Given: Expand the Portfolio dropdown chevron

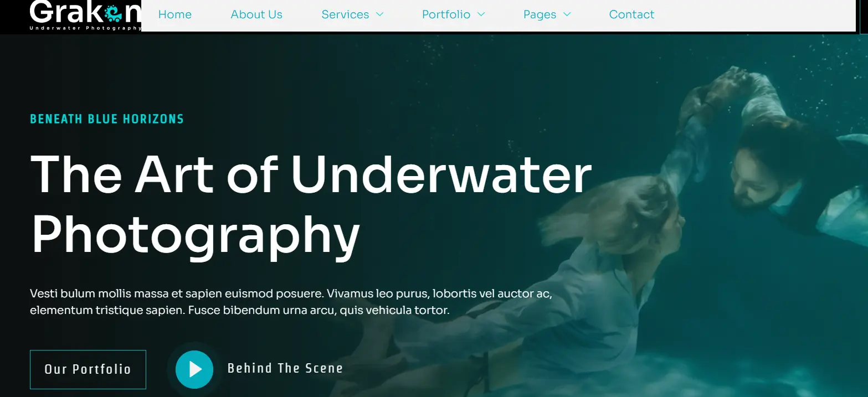Looking at the screenshot, I should 481,14.
